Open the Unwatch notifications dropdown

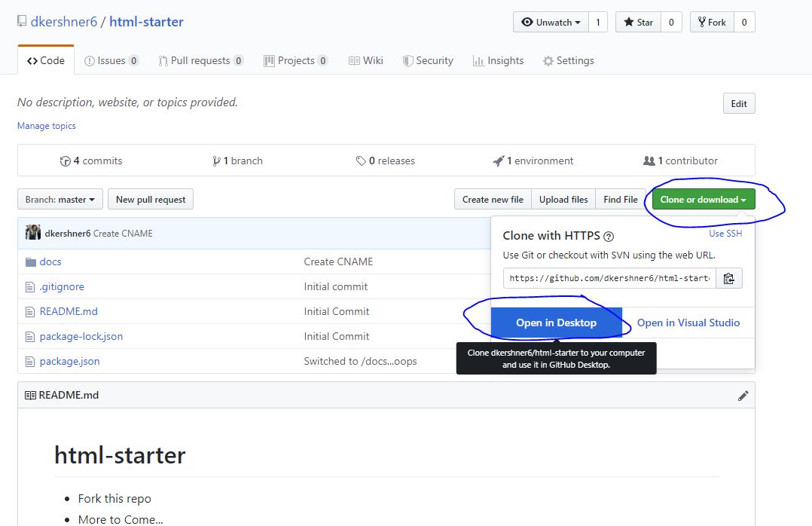[551, 22]
